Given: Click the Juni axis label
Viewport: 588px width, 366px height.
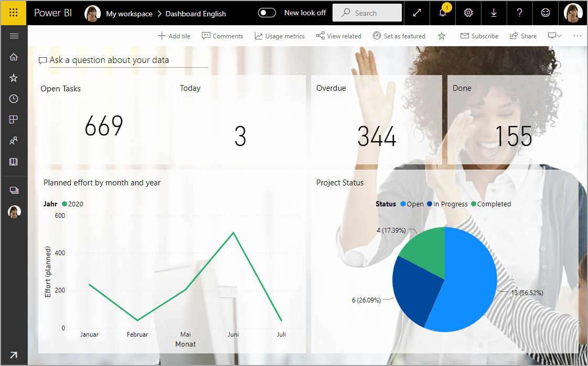Looking at the screenshot, I should point(233,334).
